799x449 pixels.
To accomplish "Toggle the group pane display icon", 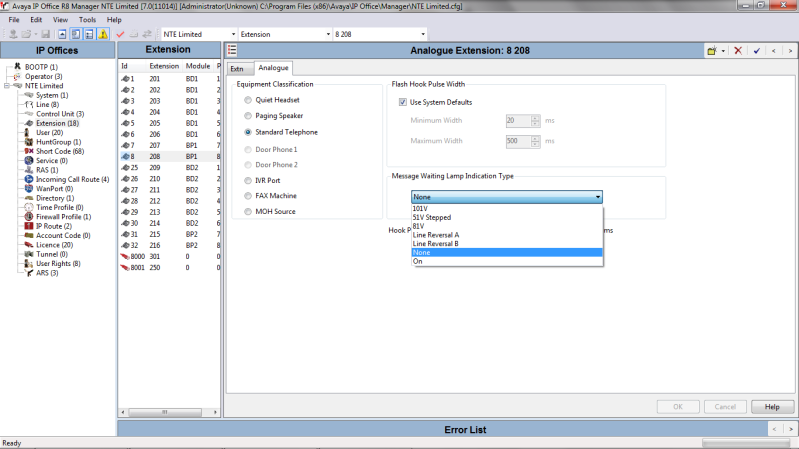I will point(89,34).
